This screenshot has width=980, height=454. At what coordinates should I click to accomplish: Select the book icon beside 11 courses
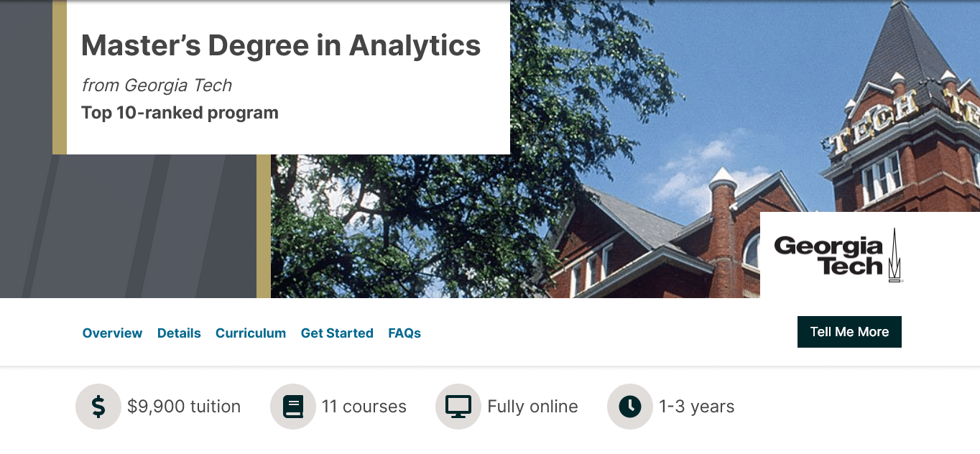293,406
